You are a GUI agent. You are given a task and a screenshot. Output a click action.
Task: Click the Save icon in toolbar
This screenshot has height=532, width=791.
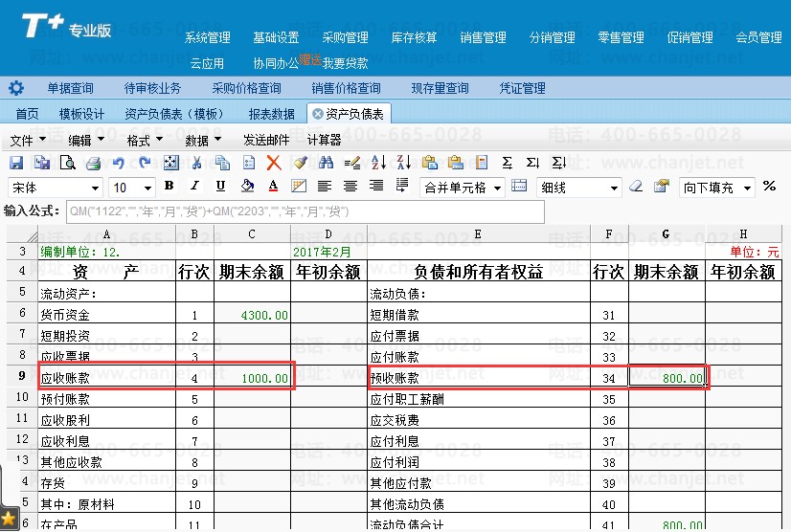tap(17, 163)
